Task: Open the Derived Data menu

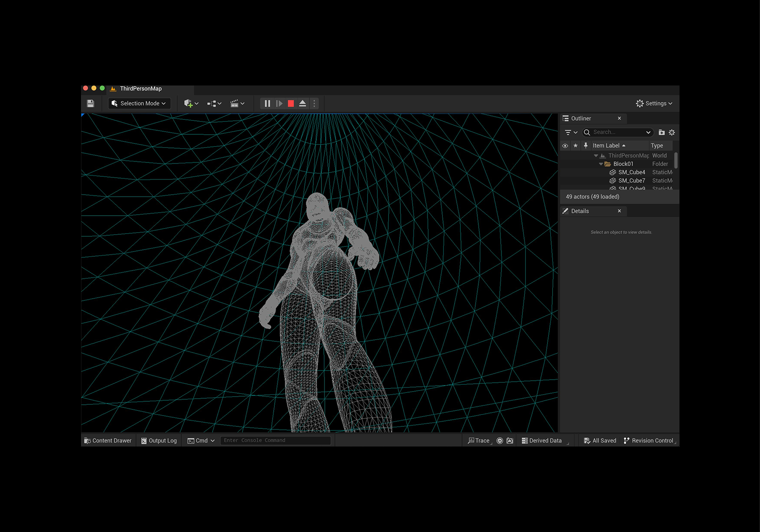Action: point(542,440)
